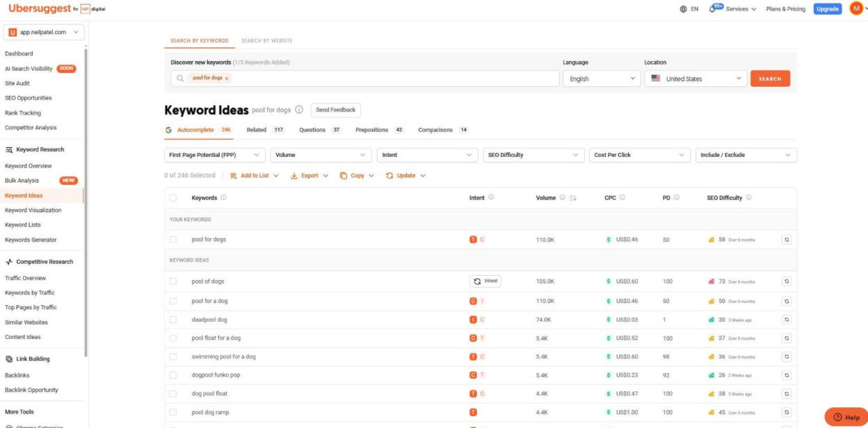This screenshot has width=868, height=428.
Task: Click the Google Autocomplete icon
Action: point(168,130)
